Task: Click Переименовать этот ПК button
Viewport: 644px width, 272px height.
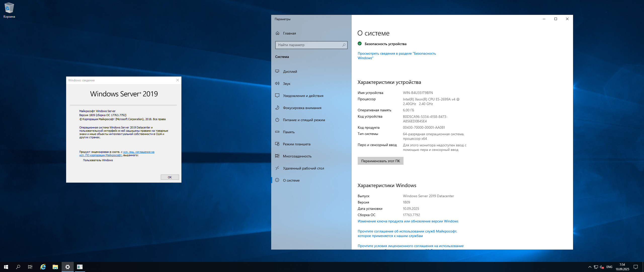Action: 380,161
